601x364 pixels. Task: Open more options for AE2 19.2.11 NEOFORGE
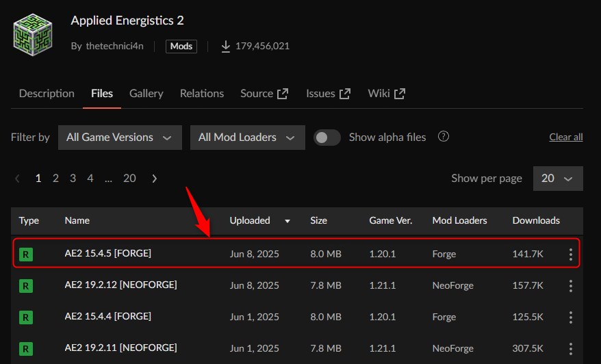[x=570, y=348]
